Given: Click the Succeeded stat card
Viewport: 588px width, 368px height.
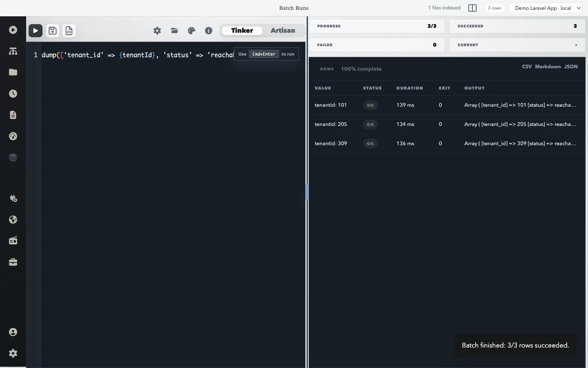Looking at the screenshot, I should 517,26.
